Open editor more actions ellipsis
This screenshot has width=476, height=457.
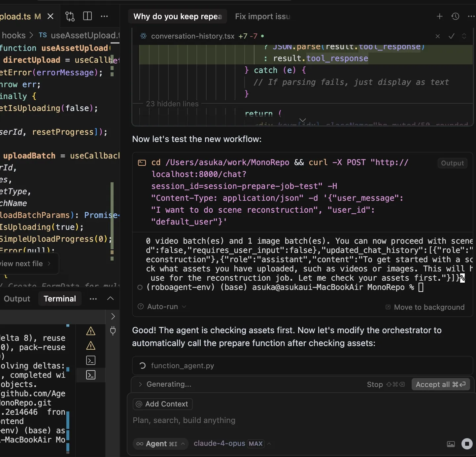point(104,16)
